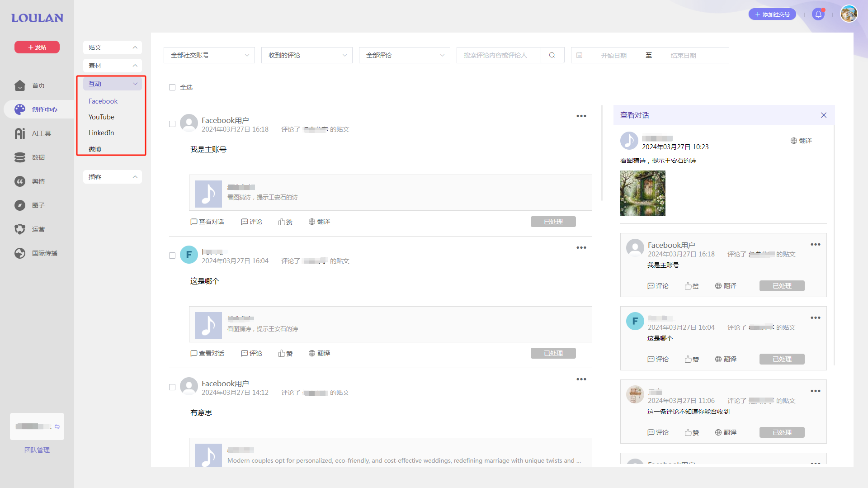
Task: Click the LOULAN logo
Action: [x=37, y=18]
